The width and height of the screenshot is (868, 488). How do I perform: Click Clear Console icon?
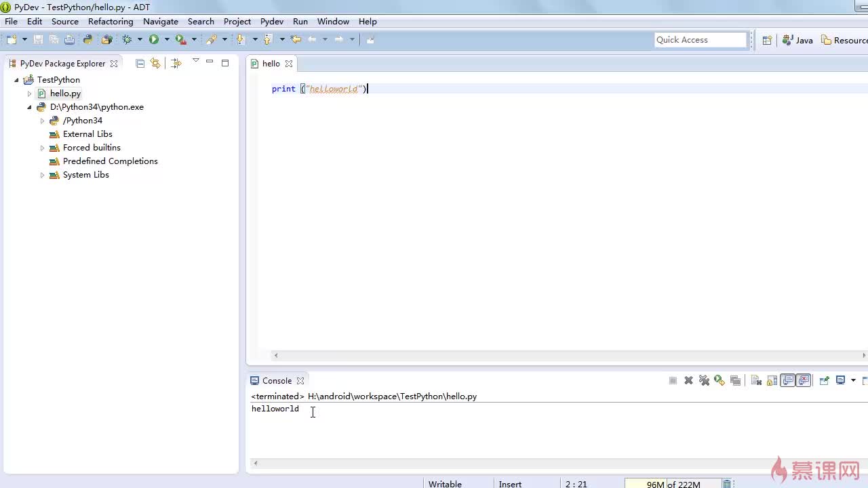[x=756, y=380]
